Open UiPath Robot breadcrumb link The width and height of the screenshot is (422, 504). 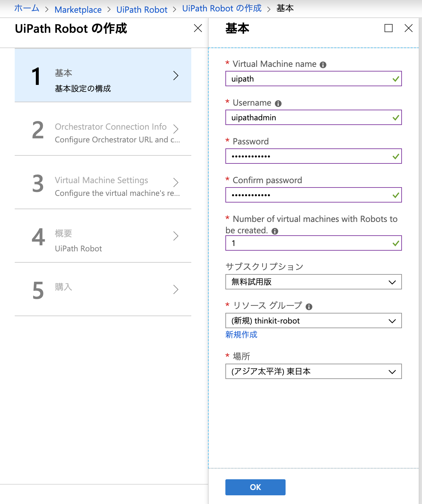[142, 10]
